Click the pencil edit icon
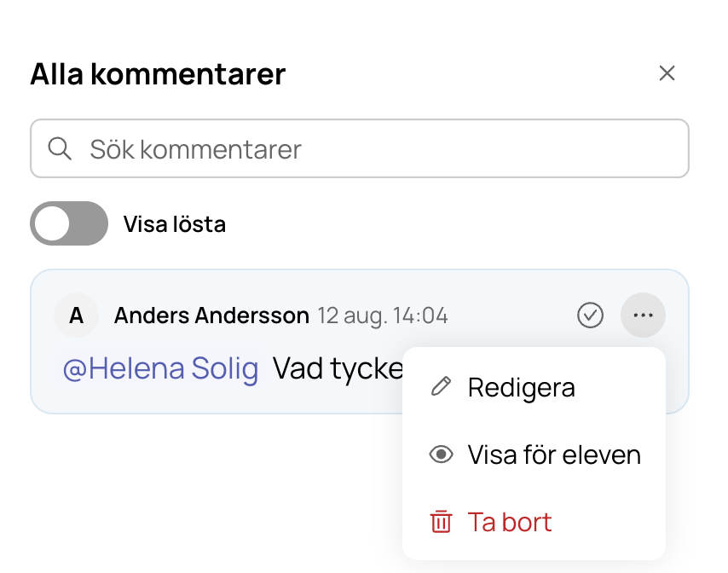This screenshot has width=728, height=573. point(441,386)
